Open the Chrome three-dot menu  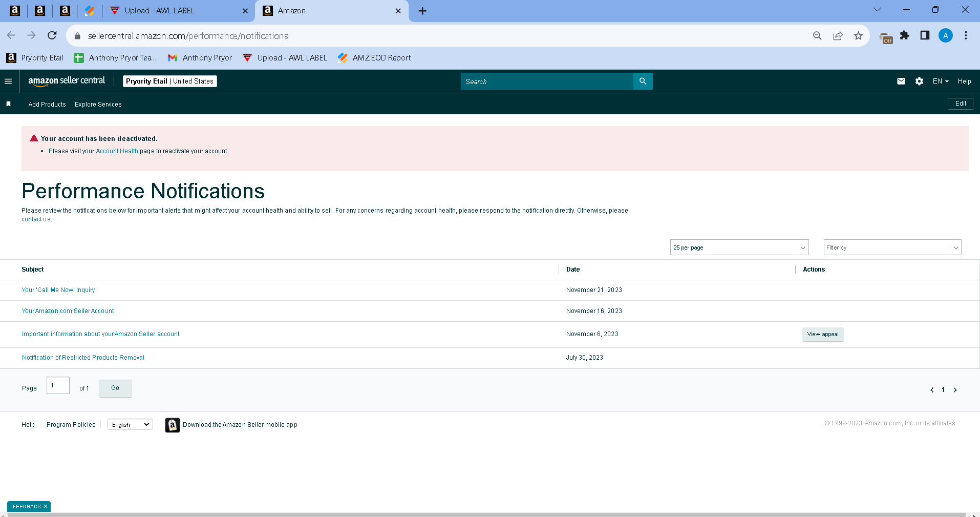point(966,35)
